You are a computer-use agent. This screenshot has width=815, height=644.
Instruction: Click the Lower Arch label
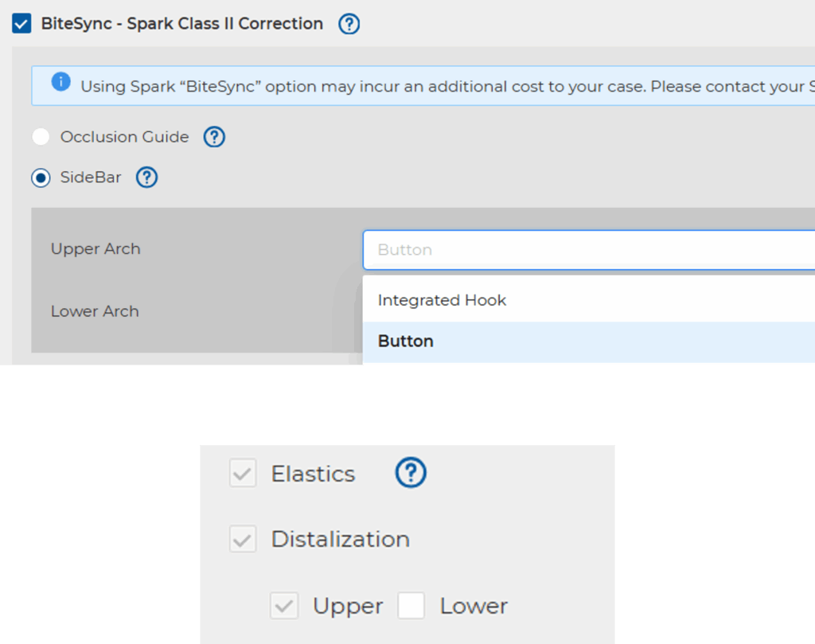[95, 311]
